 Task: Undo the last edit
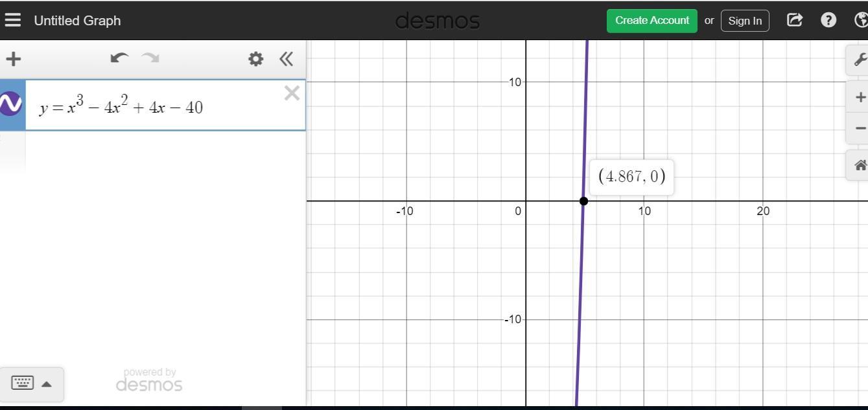(x=119, y=58)
